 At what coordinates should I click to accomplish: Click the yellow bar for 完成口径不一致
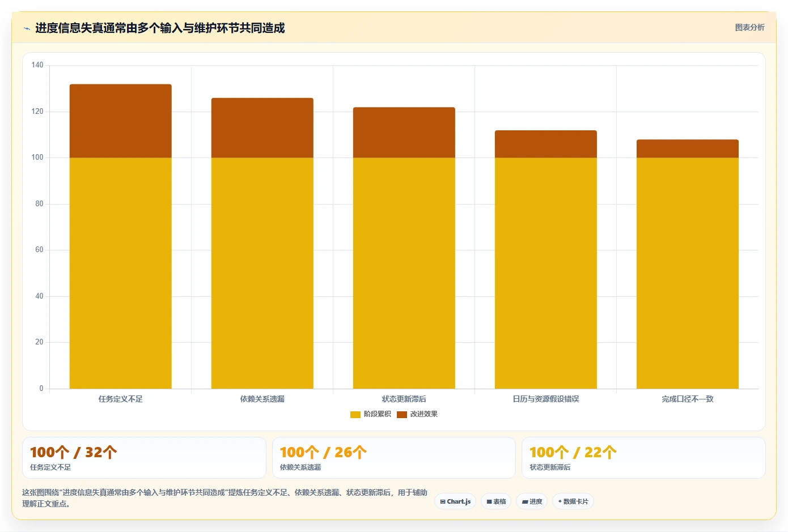coord(688,273)
